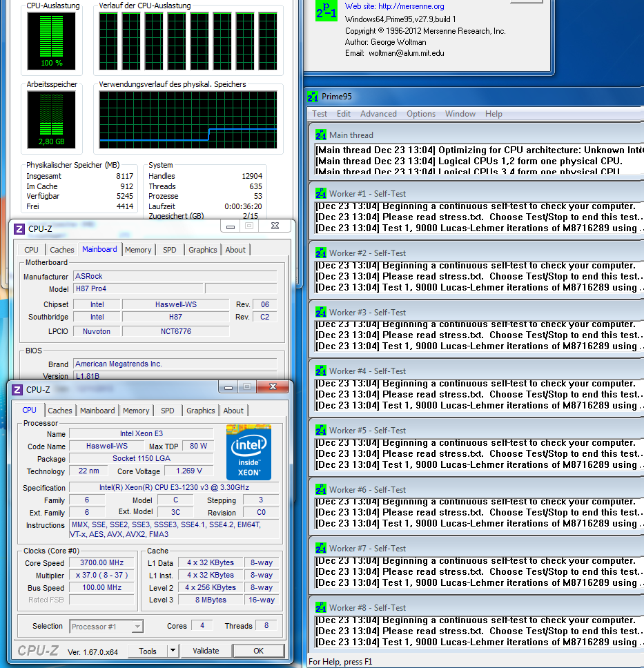Click the Main thread window icon
The image size is (644, 668).
click(320, 135)
